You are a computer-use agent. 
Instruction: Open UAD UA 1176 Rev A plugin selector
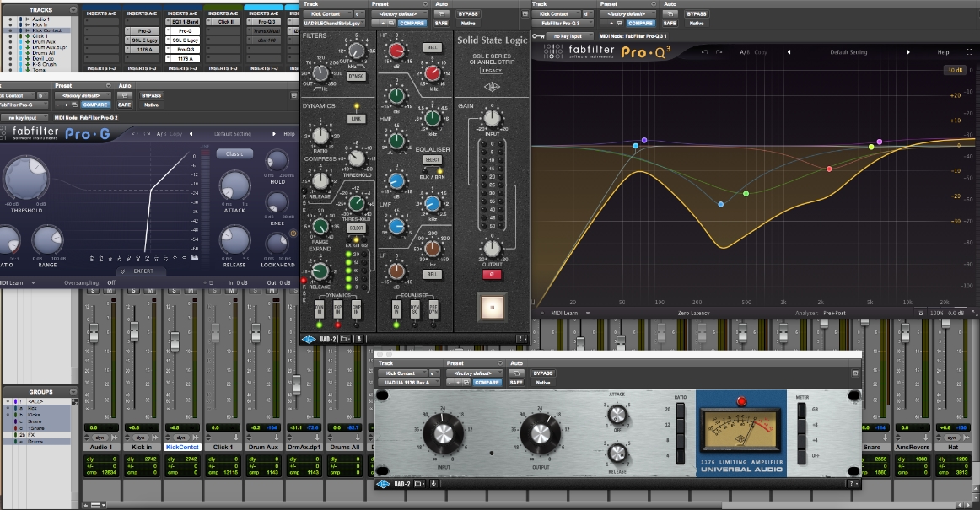(410, 383)
